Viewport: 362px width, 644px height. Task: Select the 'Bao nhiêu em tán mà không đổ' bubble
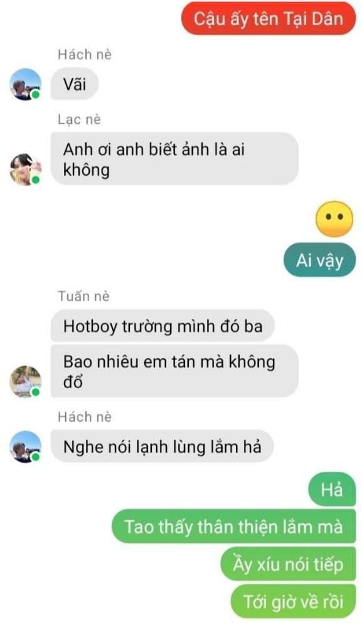click(x=174, y=371)
